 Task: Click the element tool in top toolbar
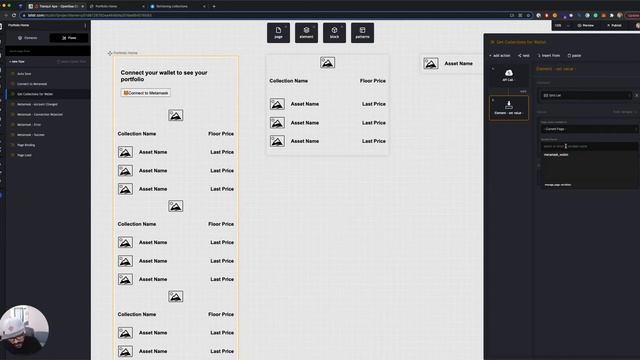pyautogui.click(x=306, y=33)
